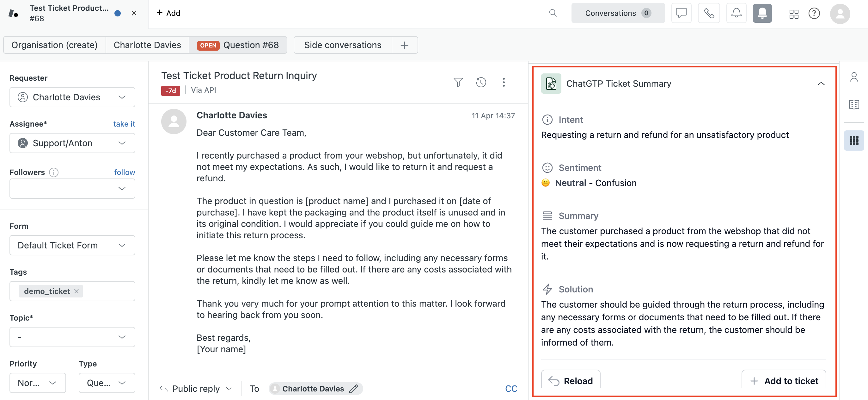This screenshot has width=868, height=400.
Task: Click the filled bell icon button
Action: pos(762,13)
